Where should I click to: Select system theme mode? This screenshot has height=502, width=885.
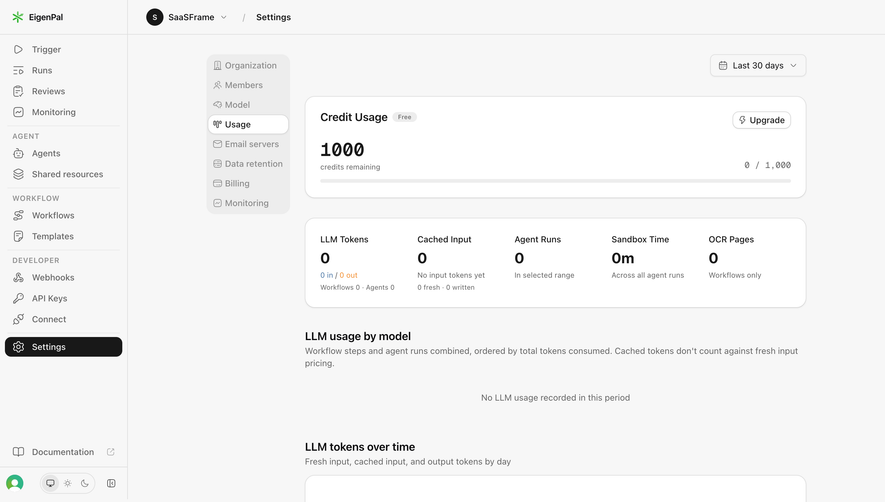point(50,483)
